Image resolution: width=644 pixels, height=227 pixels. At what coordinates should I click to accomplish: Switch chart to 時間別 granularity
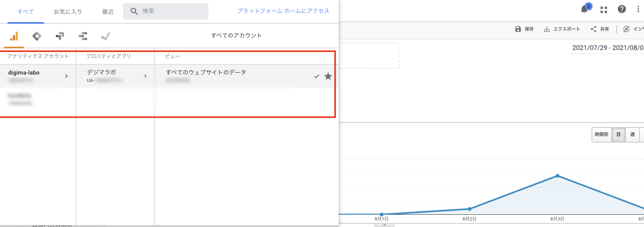pyautogui.click(x=601, y=134)
